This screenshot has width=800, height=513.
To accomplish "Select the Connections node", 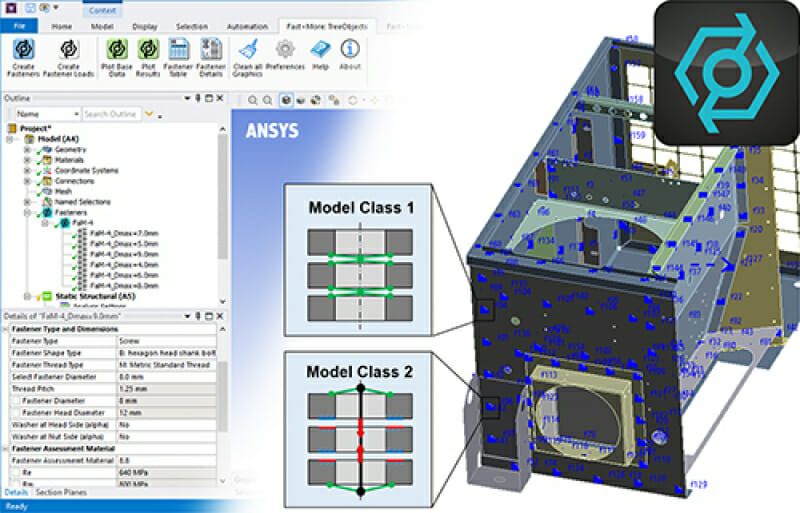I will point(74,181).
